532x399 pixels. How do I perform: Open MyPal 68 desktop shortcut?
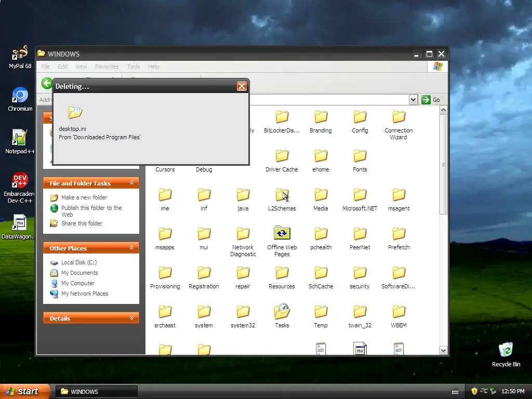[x=20, y=57]
